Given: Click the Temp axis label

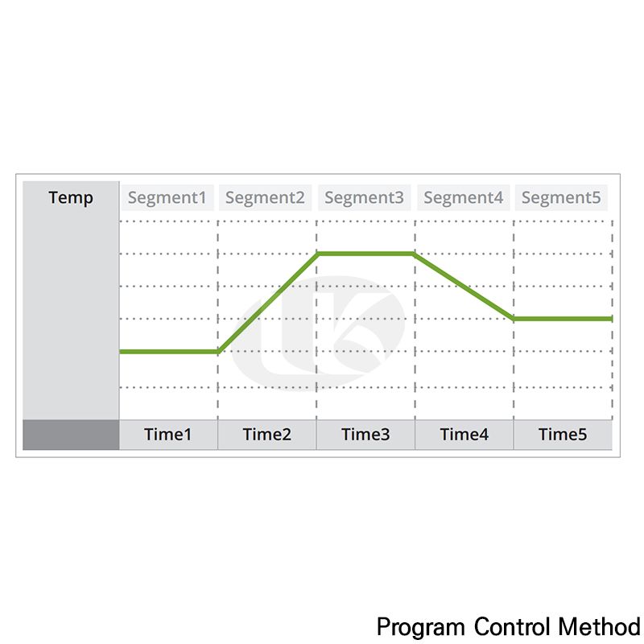Looking at the screenshot, I should [x=71, y=198].
